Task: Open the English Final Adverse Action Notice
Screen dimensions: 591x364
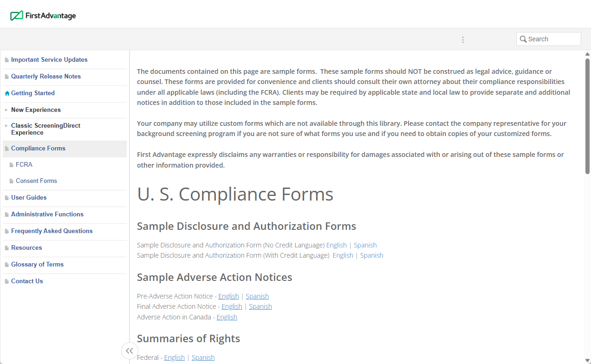Action: (x=232, y=306)
